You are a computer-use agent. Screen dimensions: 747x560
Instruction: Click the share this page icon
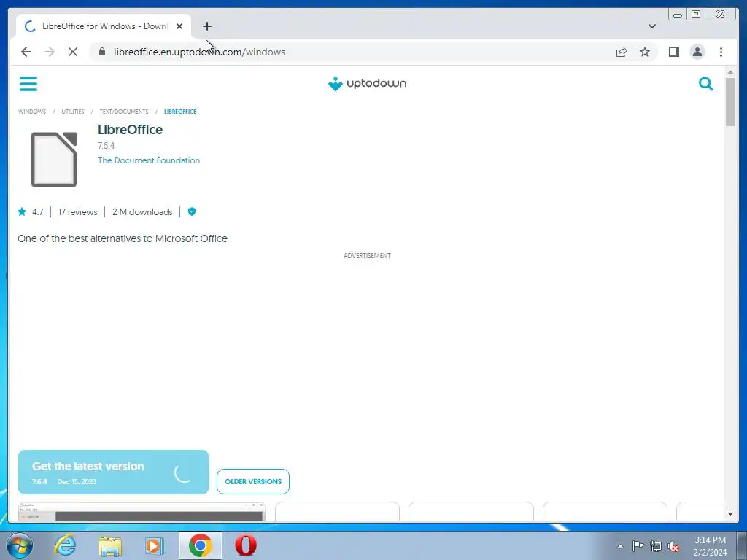click(622, 52)
